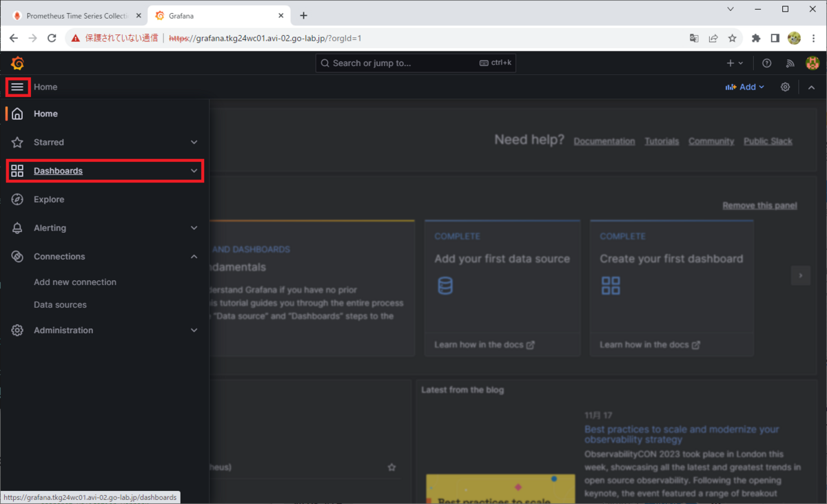
Task: Click the data source database icon
Action: coord(445,285)
